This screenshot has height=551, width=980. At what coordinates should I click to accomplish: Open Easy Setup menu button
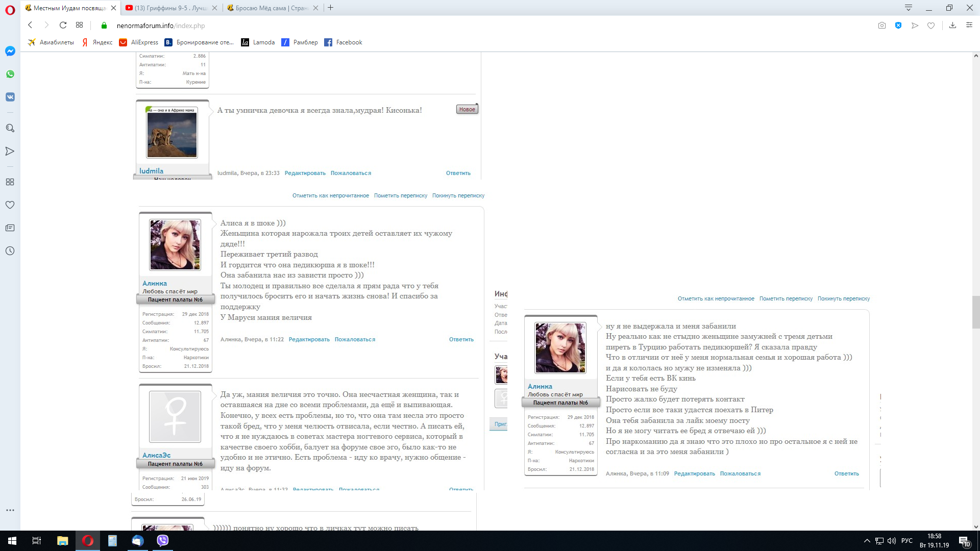(969, 25)
